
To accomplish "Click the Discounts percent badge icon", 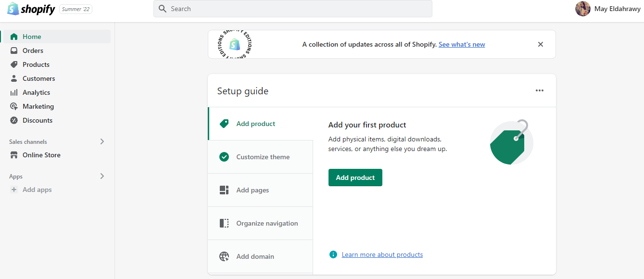I will coord(14,120).
